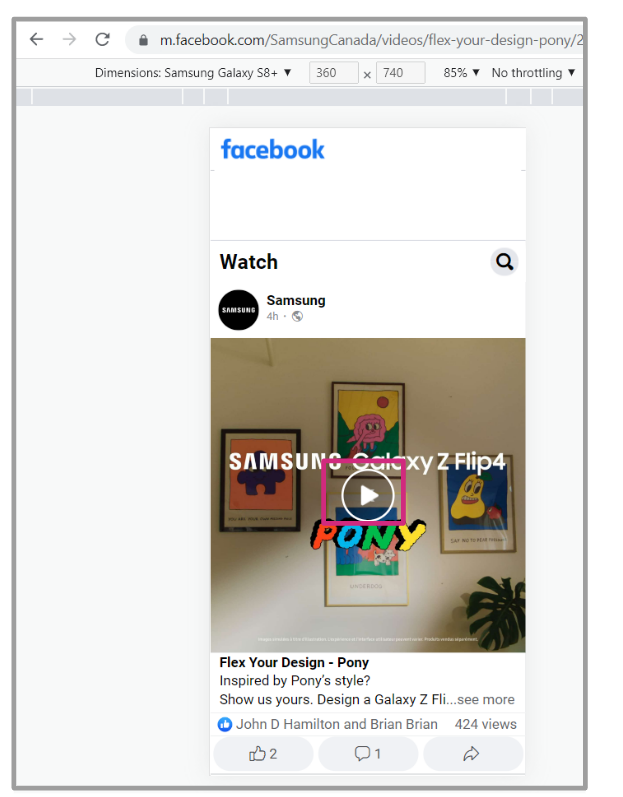Play the Galaxy Z Flip4 video
The width and height of the screenshot is (623, 797).
point(367,495)
